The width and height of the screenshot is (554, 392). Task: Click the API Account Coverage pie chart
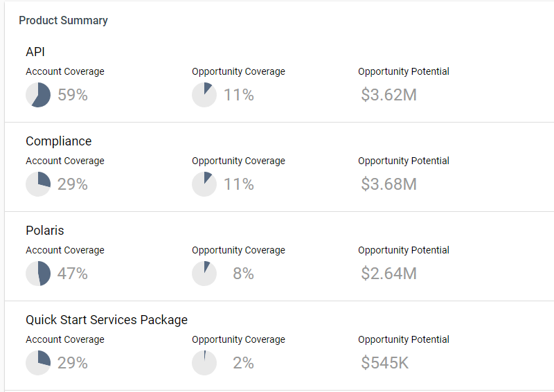point(38,95)
